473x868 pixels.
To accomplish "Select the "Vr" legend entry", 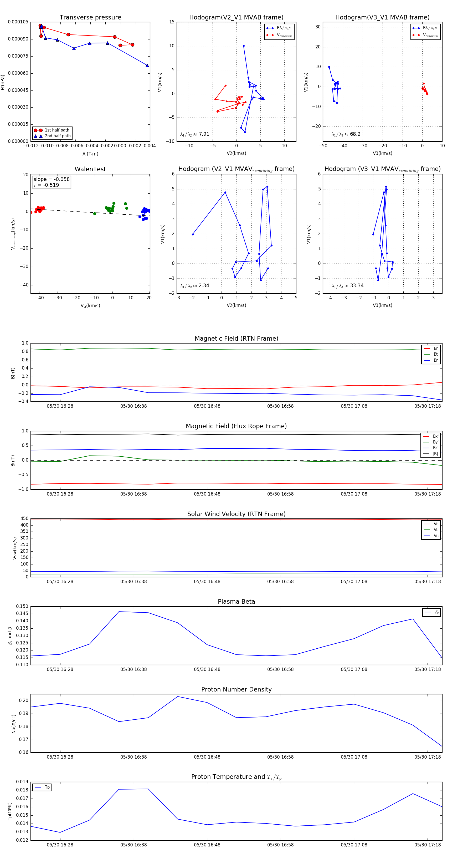I will (x=431, y=524).
